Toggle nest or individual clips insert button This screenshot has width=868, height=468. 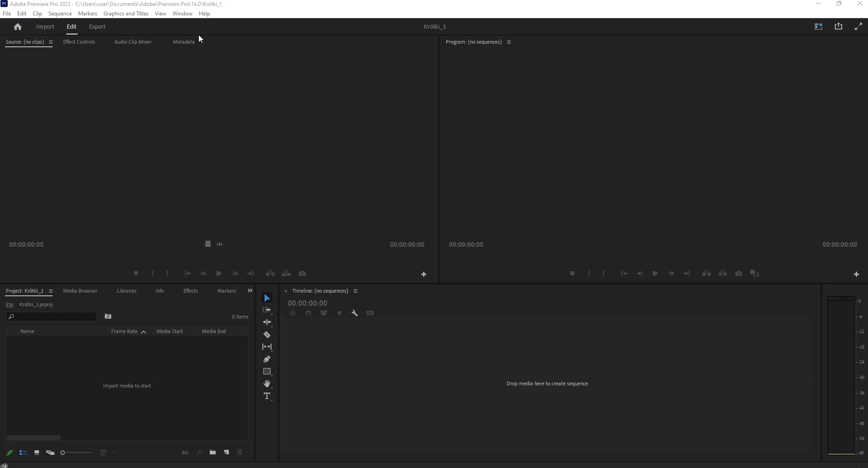coord(293,313)
